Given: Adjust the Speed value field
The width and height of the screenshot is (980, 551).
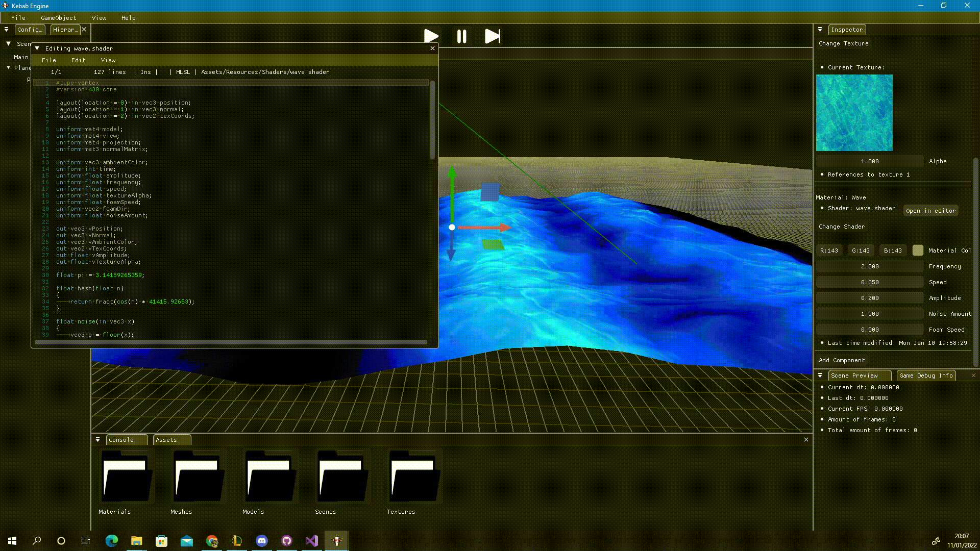Looking at the screenshot, I should pos(870,282).
